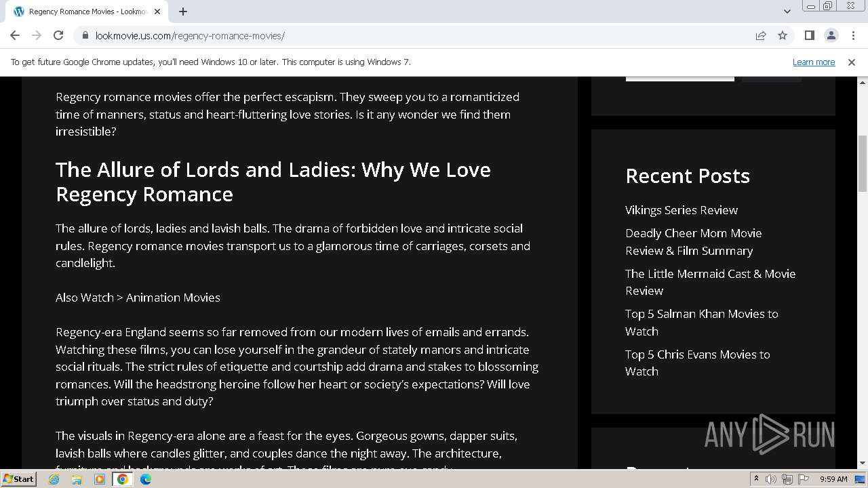The height and width of the screenshot is (488, 868).
Task: Open the Chrome side panel
Action: pos(809,35)
